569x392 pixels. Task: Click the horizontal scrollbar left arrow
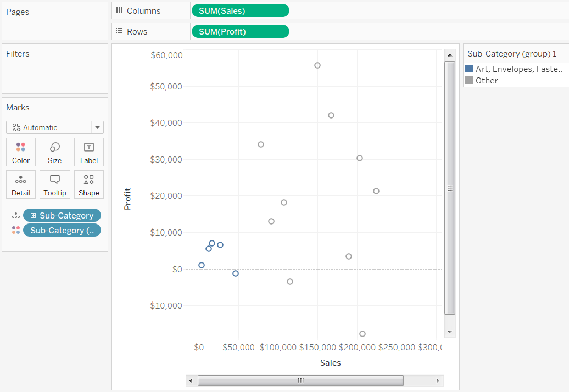[191, 380]
